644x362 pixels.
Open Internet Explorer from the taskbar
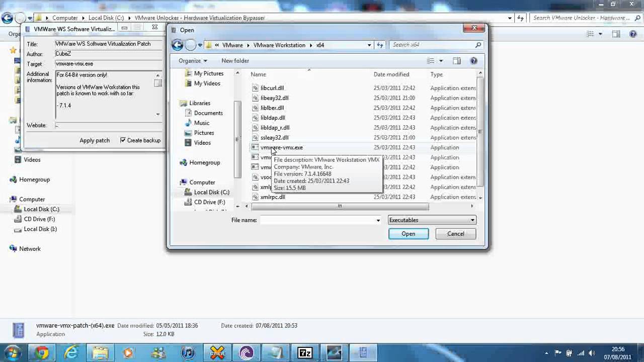click(x=71, y=353)
